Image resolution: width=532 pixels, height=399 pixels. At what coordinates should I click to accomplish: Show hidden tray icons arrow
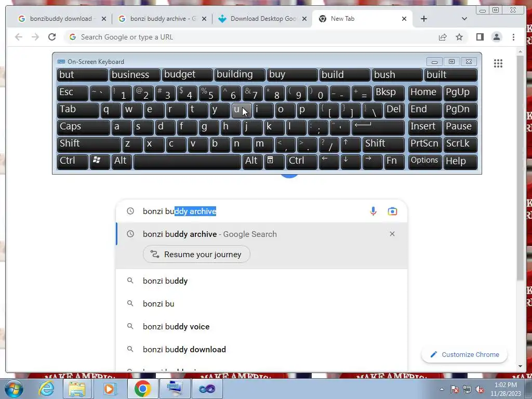442,389
